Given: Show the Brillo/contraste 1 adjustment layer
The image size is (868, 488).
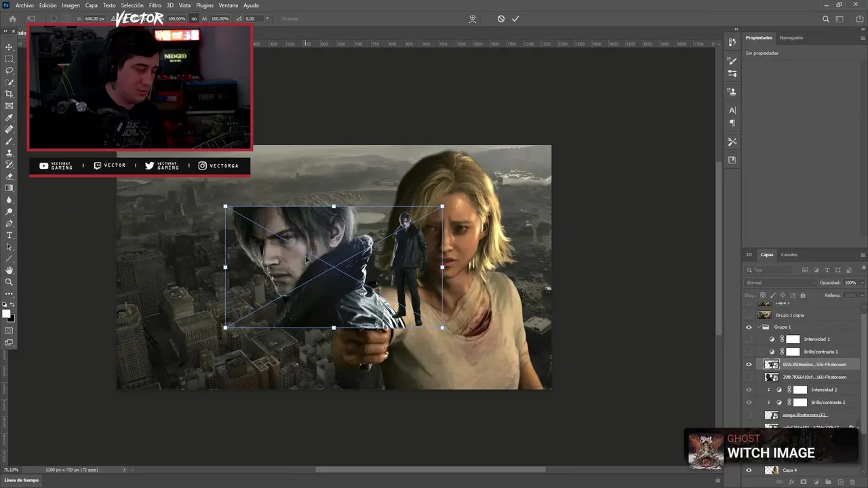Looking at the screenshot, I should pos(749,352).
